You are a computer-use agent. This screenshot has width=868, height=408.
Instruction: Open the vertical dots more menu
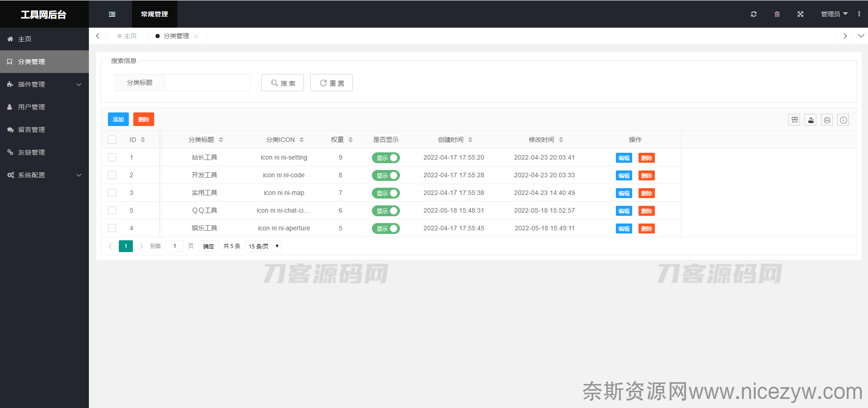point(859,14)
